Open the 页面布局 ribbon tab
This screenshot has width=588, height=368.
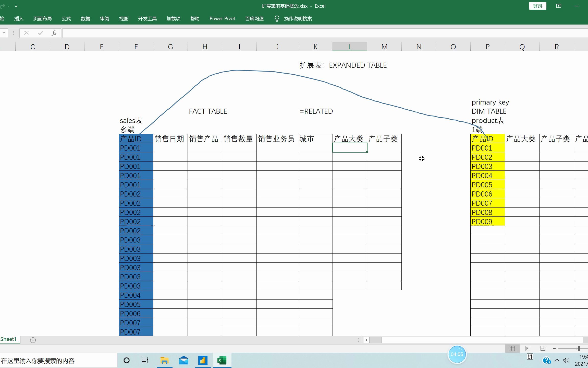42,19
